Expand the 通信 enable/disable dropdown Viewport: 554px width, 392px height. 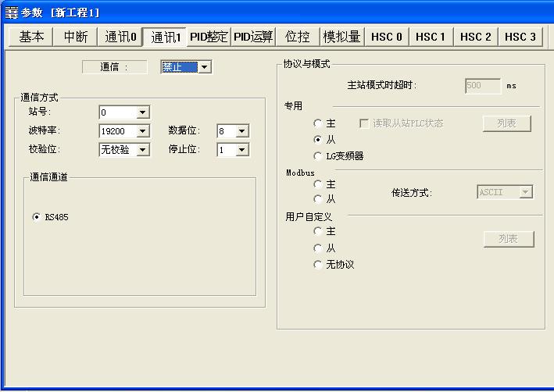click(205, 68)
